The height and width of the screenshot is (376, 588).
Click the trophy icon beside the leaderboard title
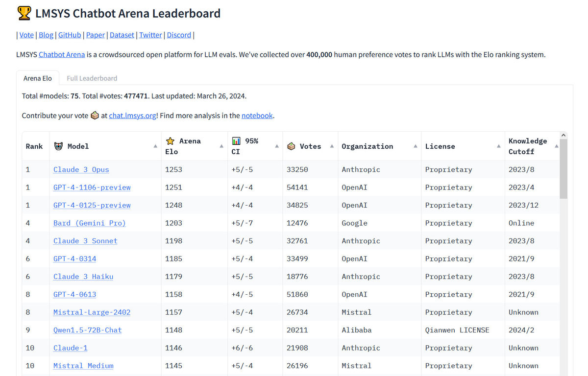[x=24, y=13]
